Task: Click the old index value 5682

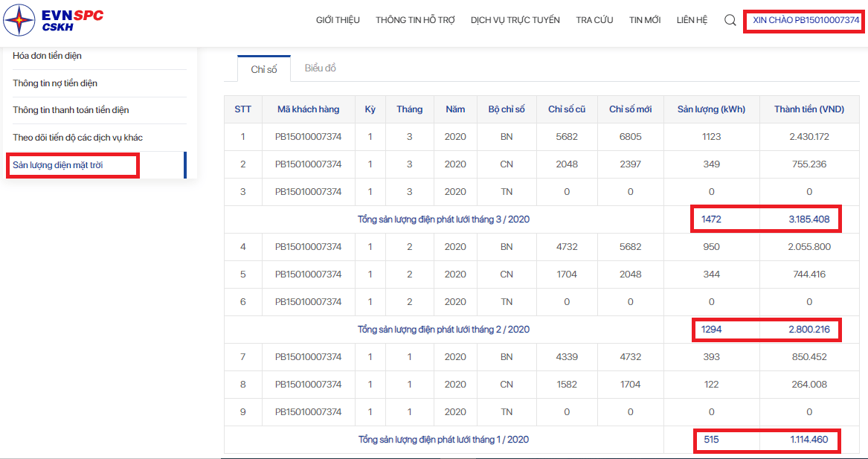Action: (567, 136)
